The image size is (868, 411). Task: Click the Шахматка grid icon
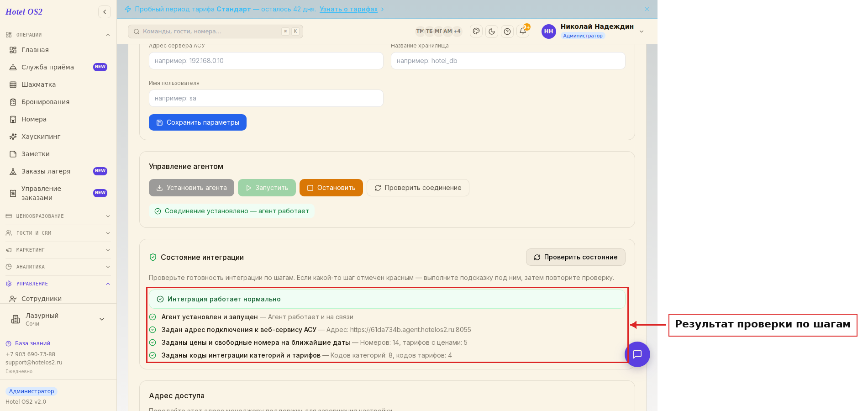pos(13,84)
